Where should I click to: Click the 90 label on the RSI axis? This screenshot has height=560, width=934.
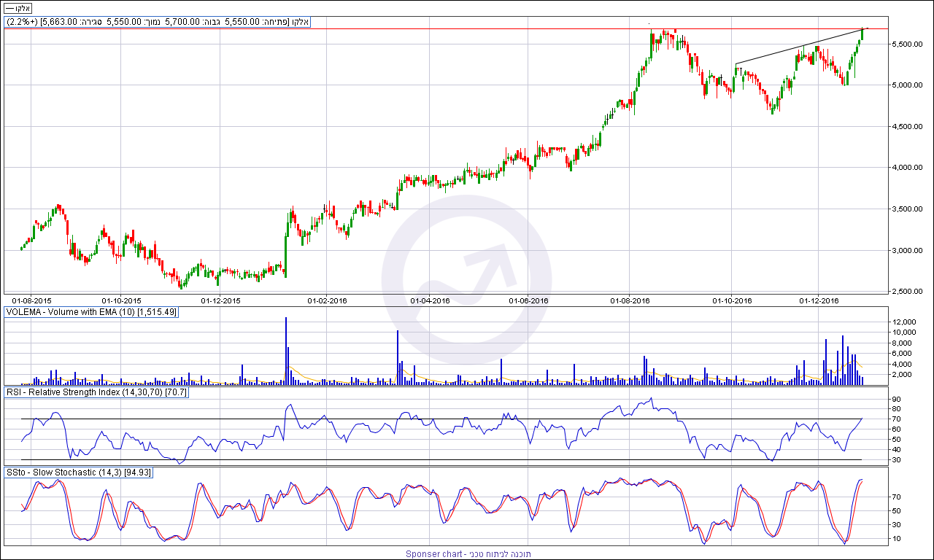895,399
